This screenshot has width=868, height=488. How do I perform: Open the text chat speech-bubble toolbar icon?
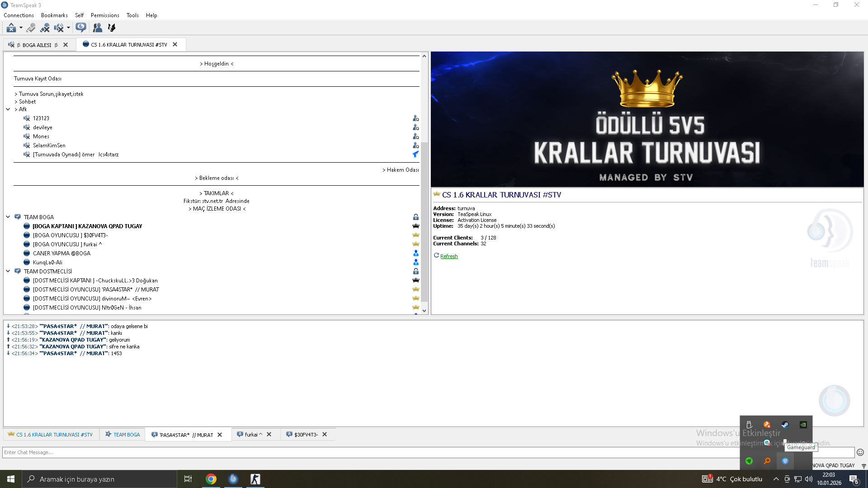pos(81,28)
